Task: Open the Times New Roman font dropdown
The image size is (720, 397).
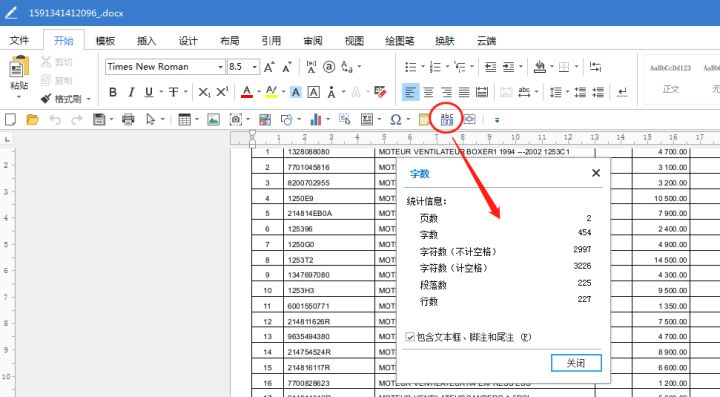Action: (220, 67)
